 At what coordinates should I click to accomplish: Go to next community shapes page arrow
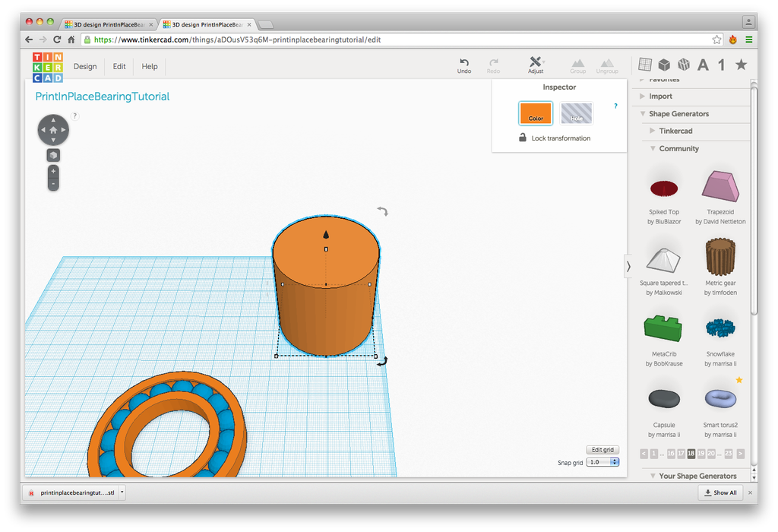click(740, 454)
